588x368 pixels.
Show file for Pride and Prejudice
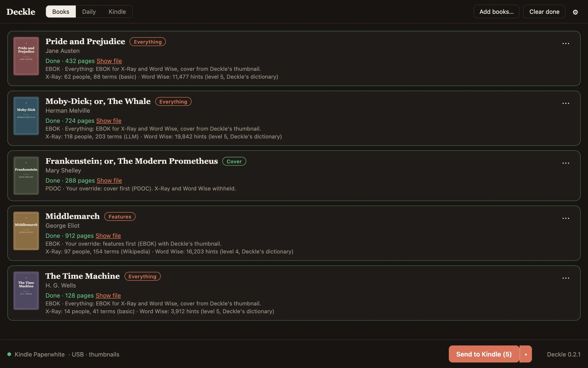tap(109, 61)
